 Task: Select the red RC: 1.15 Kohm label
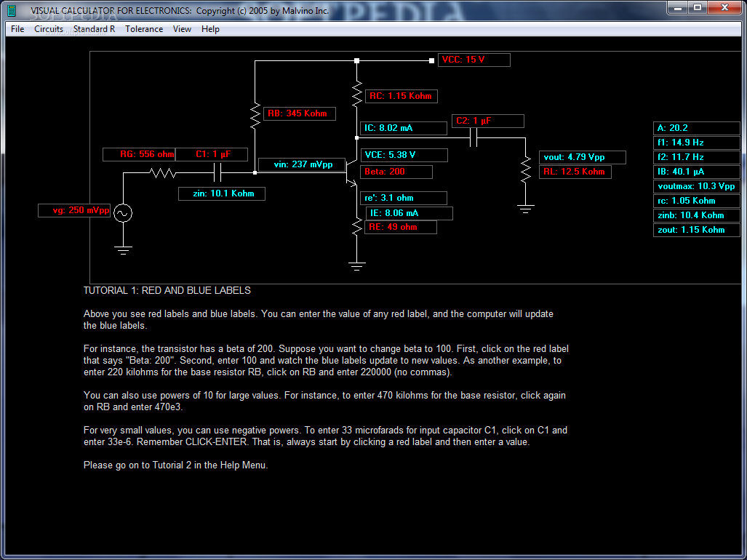pyautogui.click(x=401, y=96)
